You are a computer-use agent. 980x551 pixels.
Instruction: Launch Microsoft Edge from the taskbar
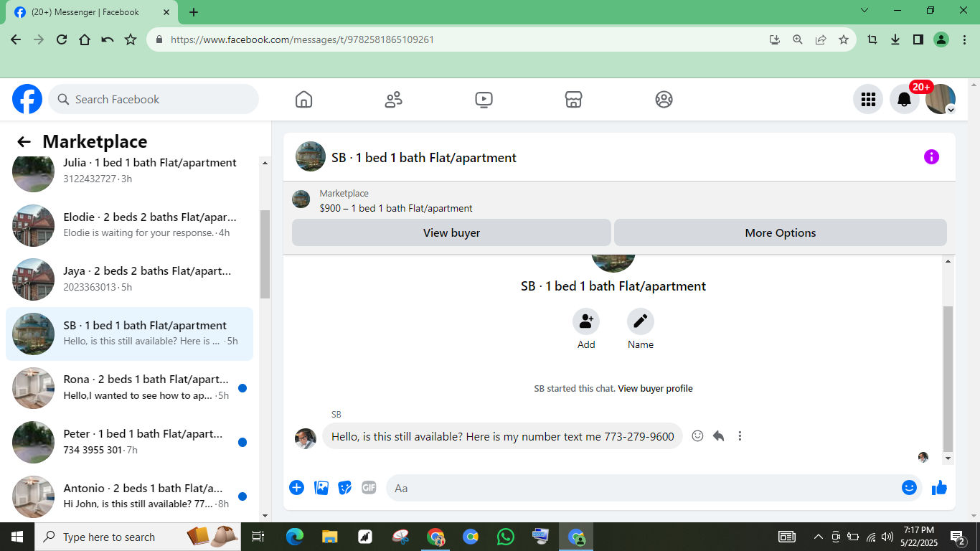[295, 537]
